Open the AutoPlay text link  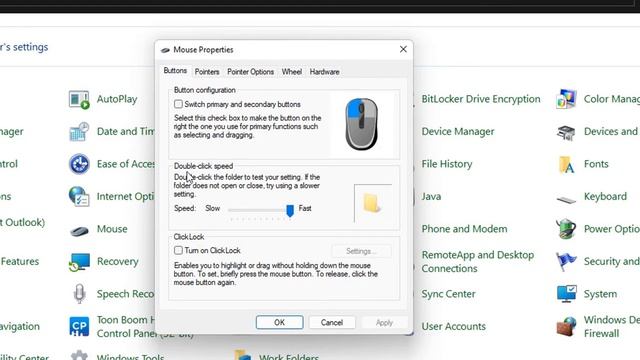pyautogui.click(x=117, y=99)
